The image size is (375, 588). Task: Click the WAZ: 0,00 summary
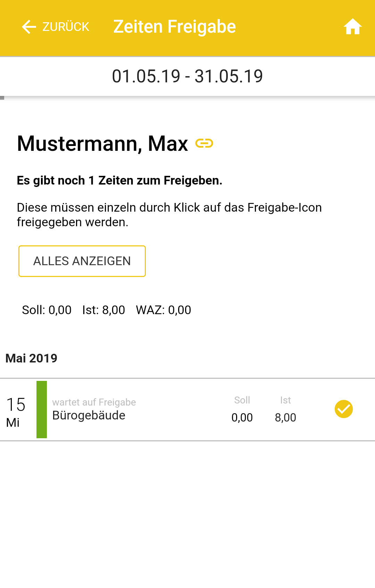click(164, 310)
